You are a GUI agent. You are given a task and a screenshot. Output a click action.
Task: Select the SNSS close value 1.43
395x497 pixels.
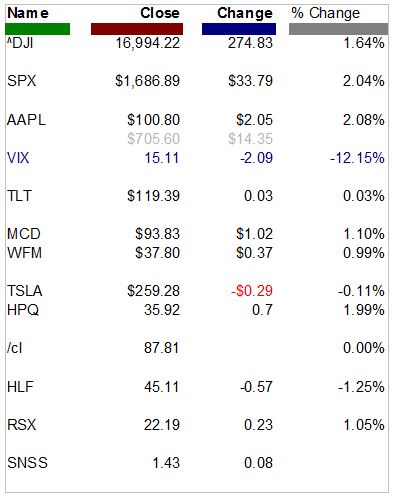point(166,463)
